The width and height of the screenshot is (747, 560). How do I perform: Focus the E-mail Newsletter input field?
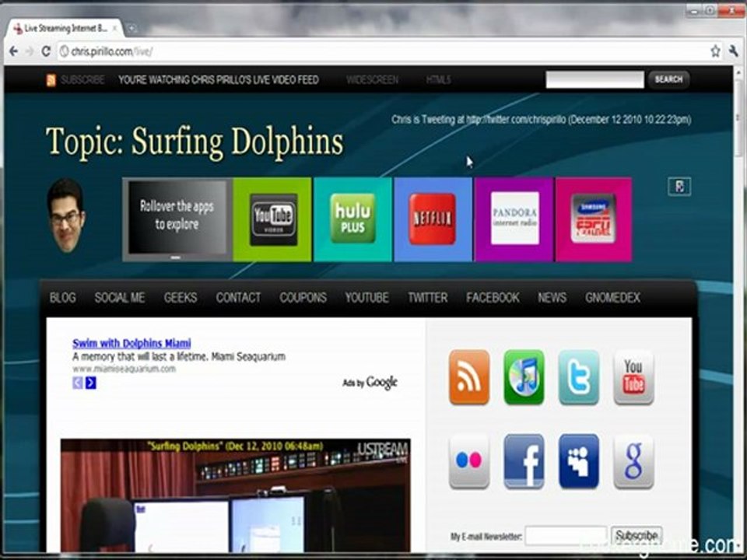click(x=566, y=536)
